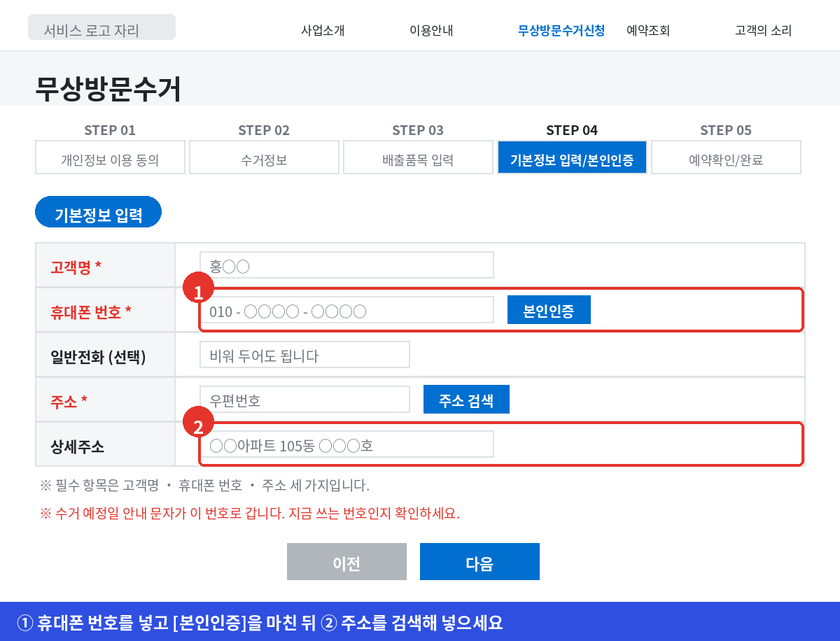Click the 무상방문수거 page title
Viewport: 840px width, 641px height.
[x=108, y=90]
